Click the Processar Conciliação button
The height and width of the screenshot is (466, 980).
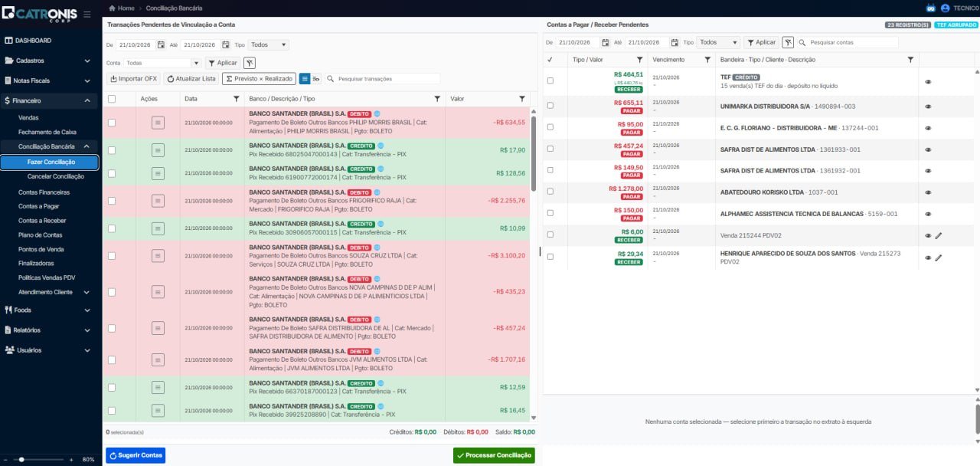(x=494, y=455)
